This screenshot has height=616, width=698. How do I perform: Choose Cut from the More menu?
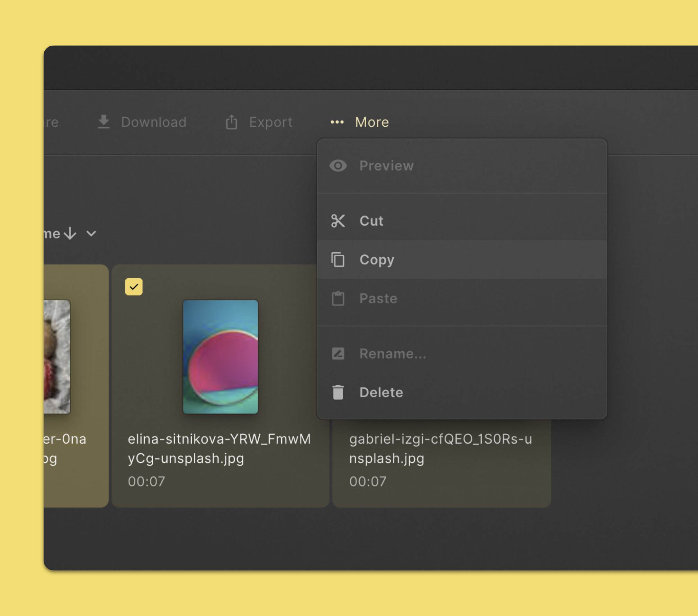(462, 221)
